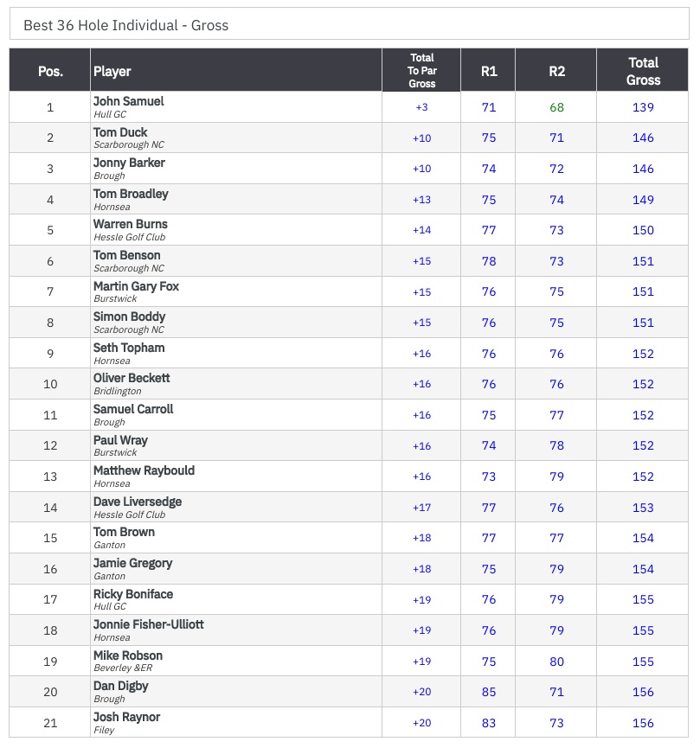Image resolution: width=700 pixels, height=748 pixels.
Task: Click Mike Robson's R2 score of 80
Action: tap(556, 662)
